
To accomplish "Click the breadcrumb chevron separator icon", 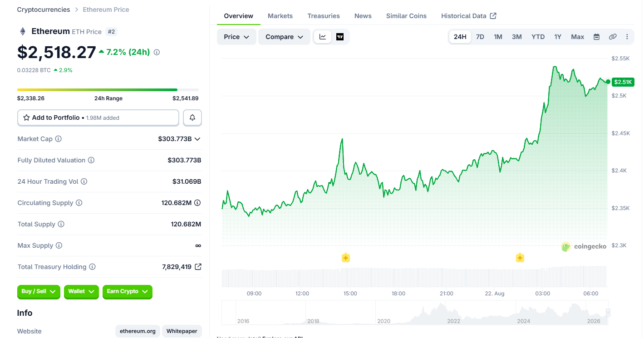I will pos(76,10).
